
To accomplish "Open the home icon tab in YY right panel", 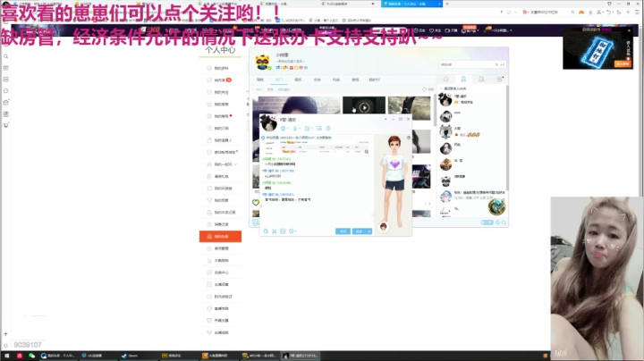I will pyautogui.click(x=445, y=80).
